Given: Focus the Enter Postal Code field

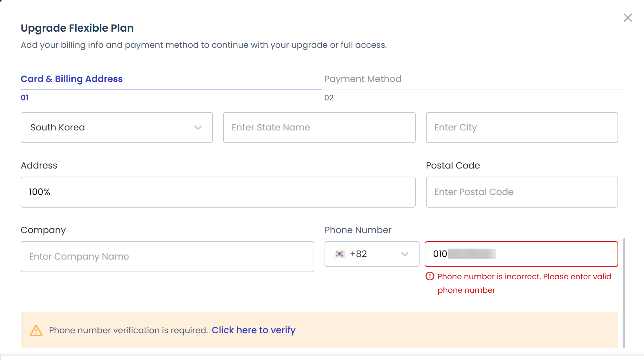Looking at the screenshot, I should (x=522, y=192).
